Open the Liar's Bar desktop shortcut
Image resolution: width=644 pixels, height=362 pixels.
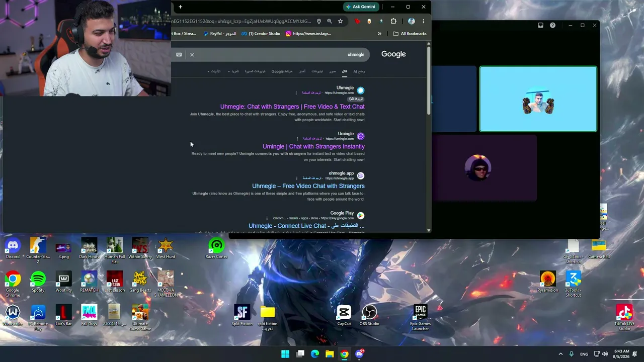click(x=63, y=315)
